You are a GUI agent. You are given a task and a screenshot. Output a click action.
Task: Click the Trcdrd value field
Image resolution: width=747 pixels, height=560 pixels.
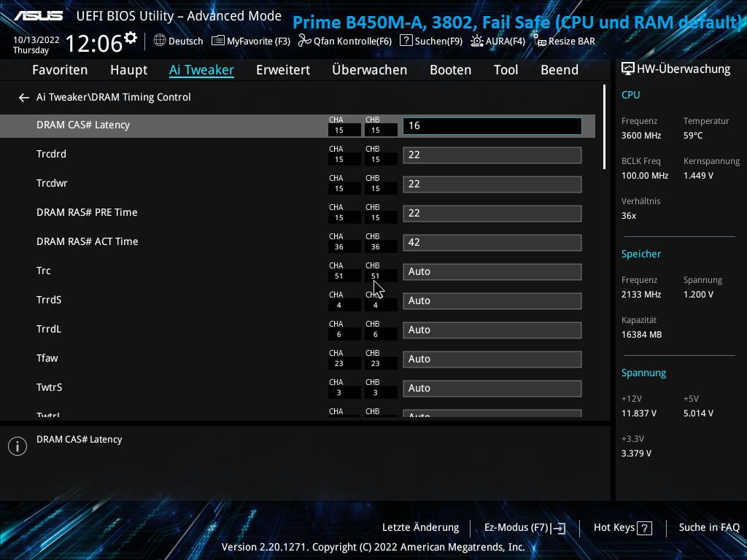492,155
